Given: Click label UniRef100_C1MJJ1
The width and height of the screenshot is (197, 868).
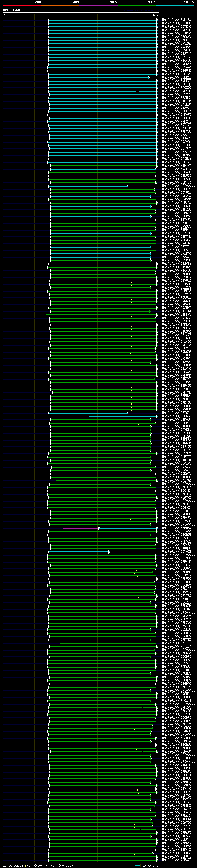Looking at the screenshot, I should 176,183.
